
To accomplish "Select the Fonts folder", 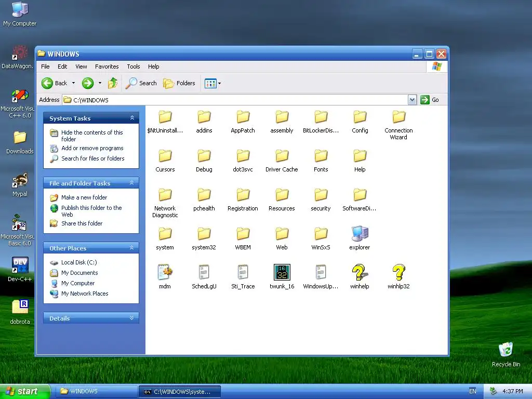I will coord(321,160).
